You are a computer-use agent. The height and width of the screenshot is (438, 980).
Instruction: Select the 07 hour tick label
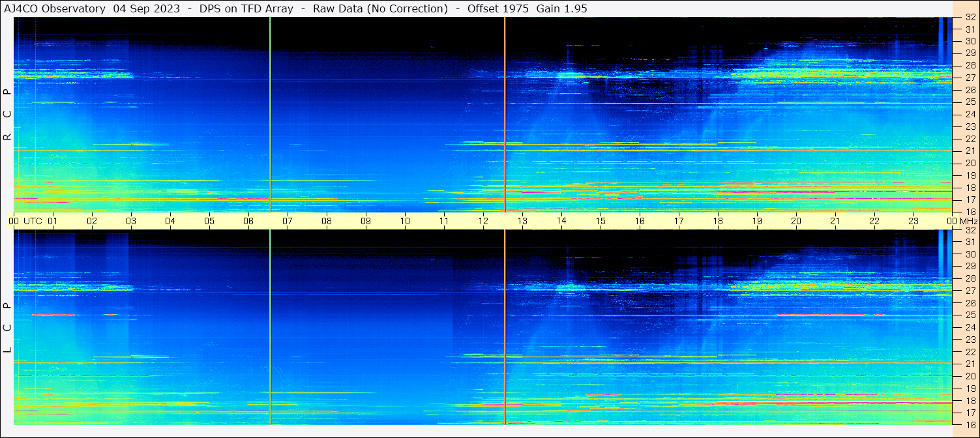point(288,221)
